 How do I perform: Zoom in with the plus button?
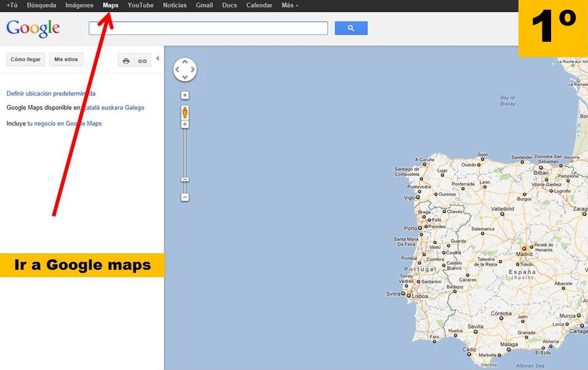click(x=185, y=124)
